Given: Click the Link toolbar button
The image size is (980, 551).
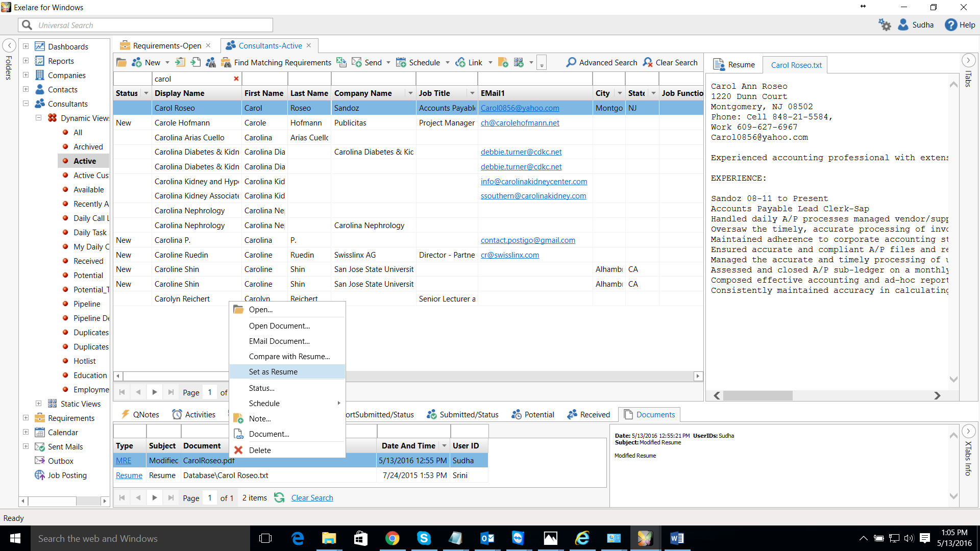Looking at the screenshot, I should (469, 62).
